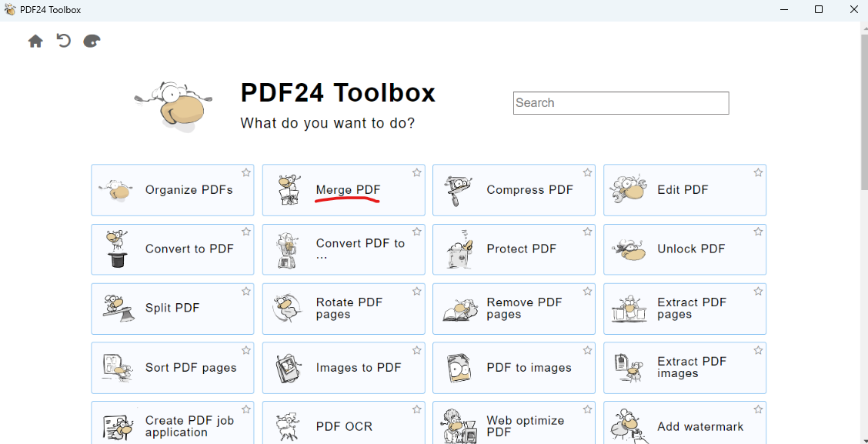Click the Compress PDF clamp icon
Screen dimensions: 868x444
459,190
